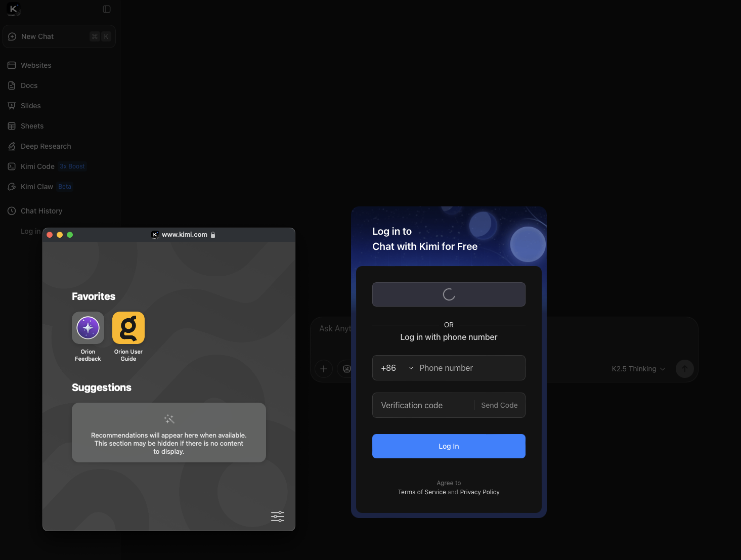Click the send arrow button
This screenshot has height=560, width=741.
(x=685, y=369)
